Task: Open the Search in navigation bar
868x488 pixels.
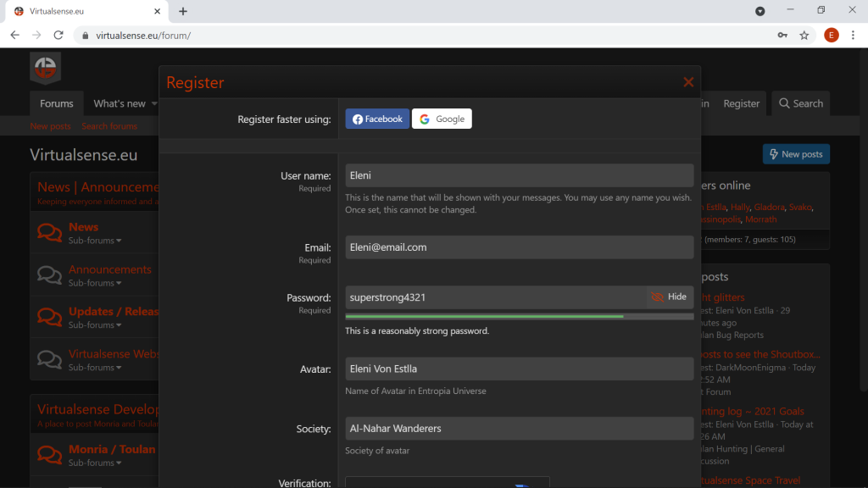Action: point(799,103)
